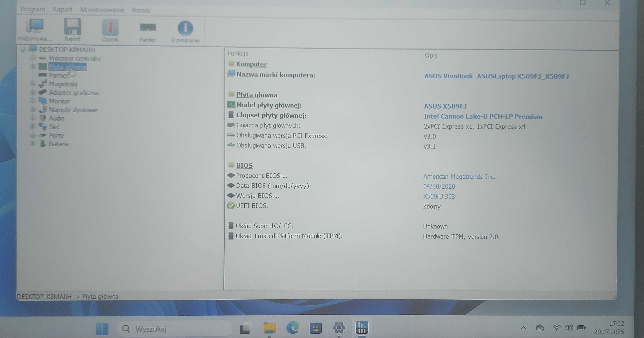Click the Sieć network icon in tree
The image size is (644, 338).
point(43,126)
